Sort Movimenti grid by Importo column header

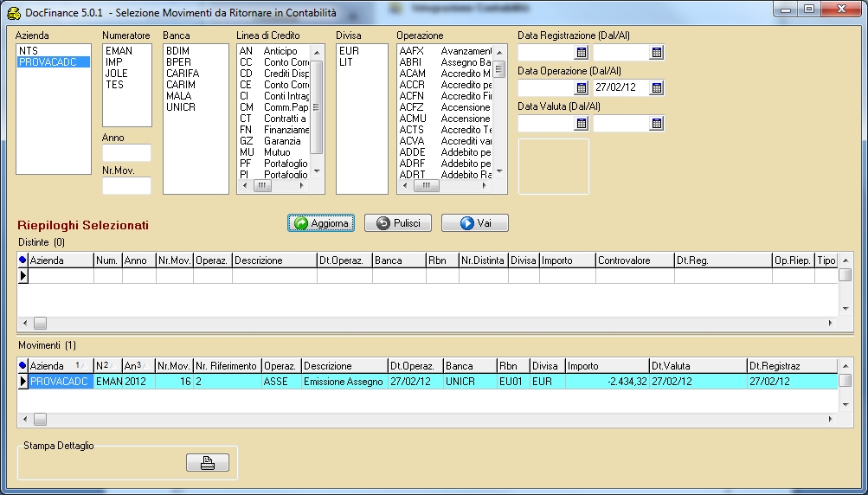tap(606, 366)
